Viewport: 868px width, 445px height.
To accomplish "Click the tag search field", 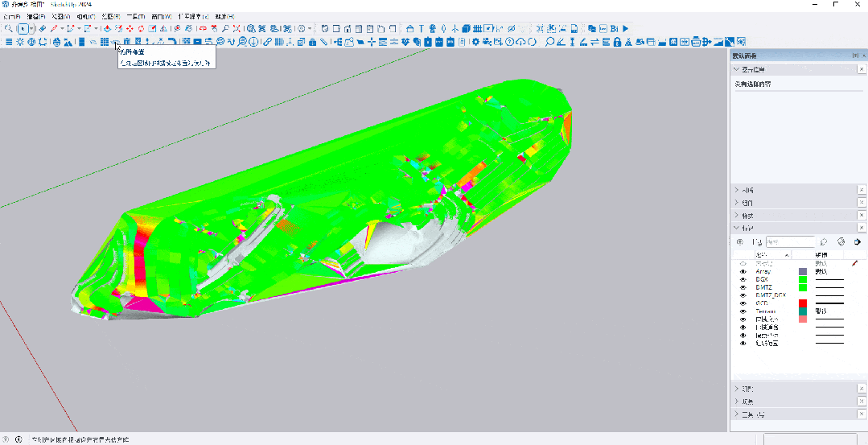I will point(792,241).
